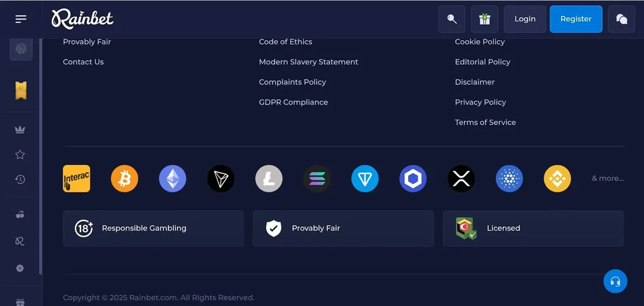Click the Login button
This screenshot has width=644, height=306.
click(x=525, y=19)
